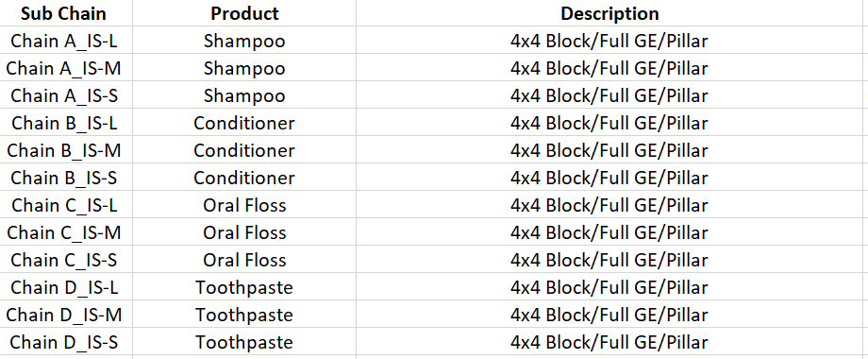Select the Conditioner cell for Chain B_IS-S
868x359 pixels.
tap(244, 178)
